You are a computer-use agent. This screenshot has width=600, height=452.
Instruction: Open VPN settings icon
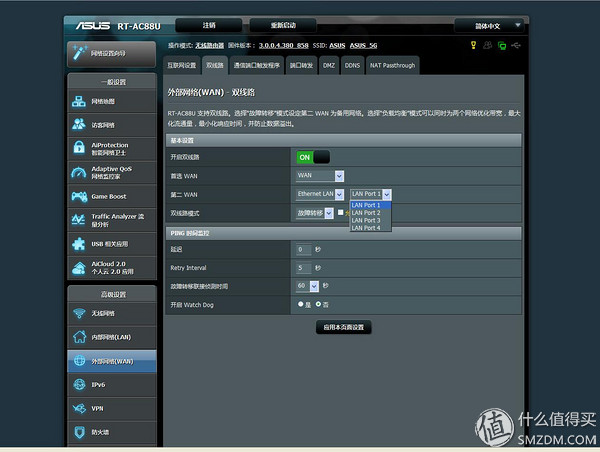click(79, 408)
